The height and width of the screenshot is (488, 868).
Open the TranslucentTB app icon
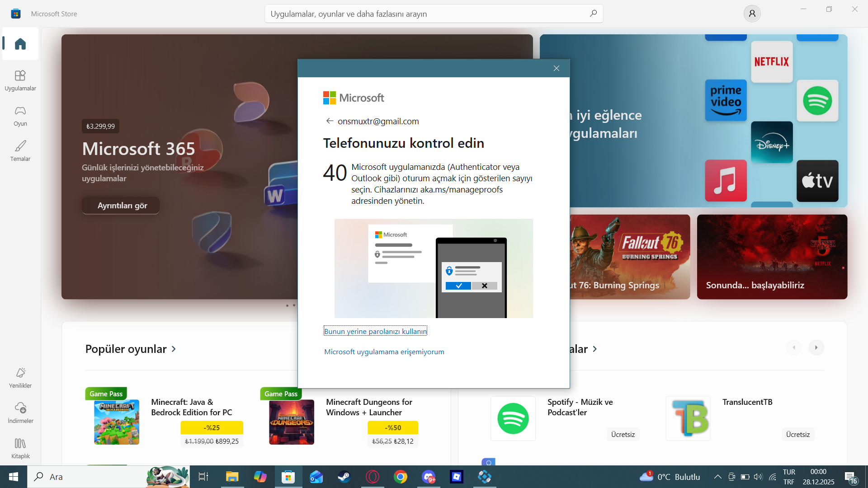click(x=688, y=418)
